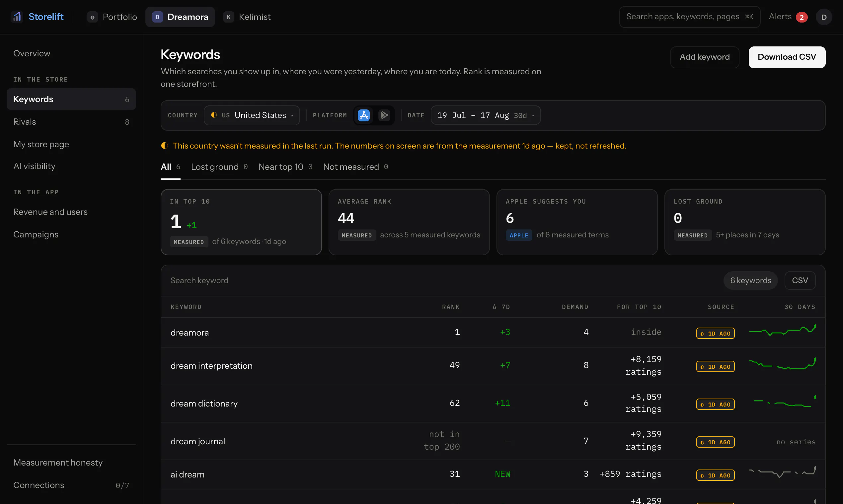Select the Apple App Store platform icon
This screenshot has width=843, height=504.
click(364, 115)
